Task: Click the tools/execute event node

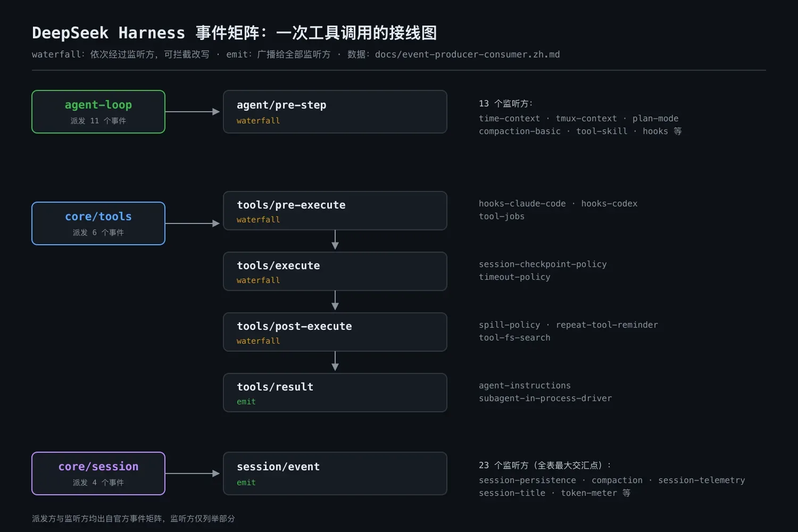Action: [335, 271]
